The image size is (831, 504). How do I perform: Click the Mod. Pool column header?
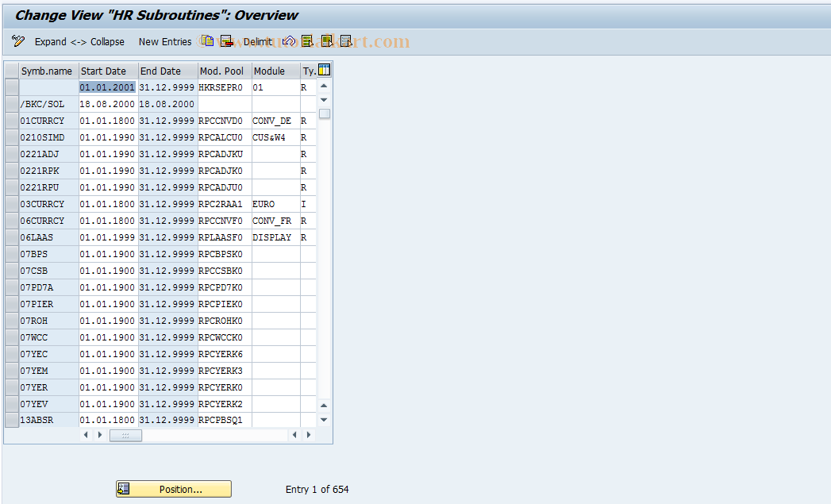(225, 71)
